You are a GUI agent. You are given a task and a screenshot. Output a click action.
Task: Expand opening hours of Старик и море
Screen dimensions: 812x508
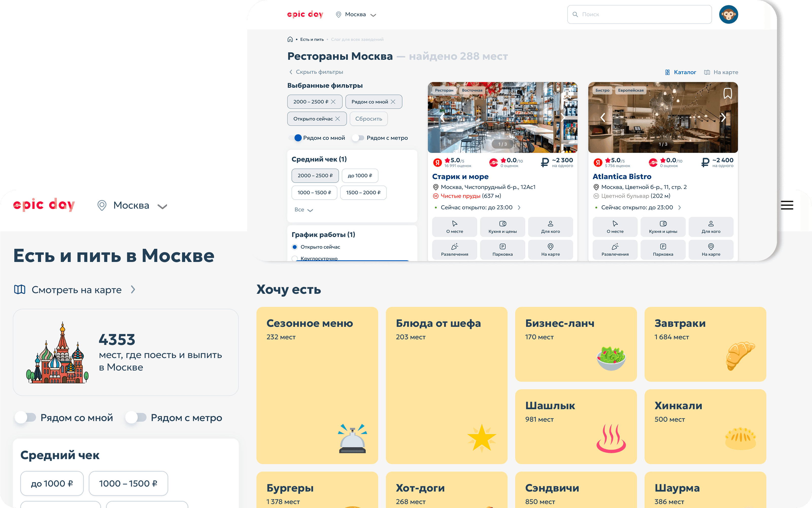pyautogui.click(x=519, y=208)
